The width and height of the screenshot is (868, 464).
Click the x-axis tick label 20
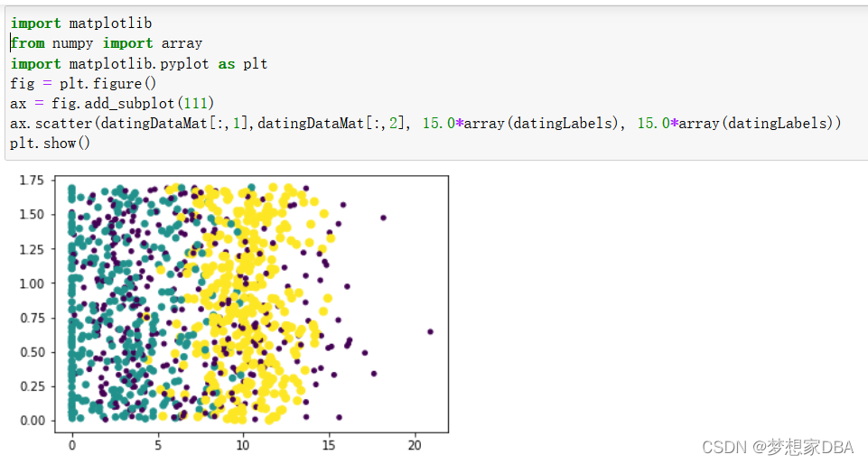tap(415, 445)
